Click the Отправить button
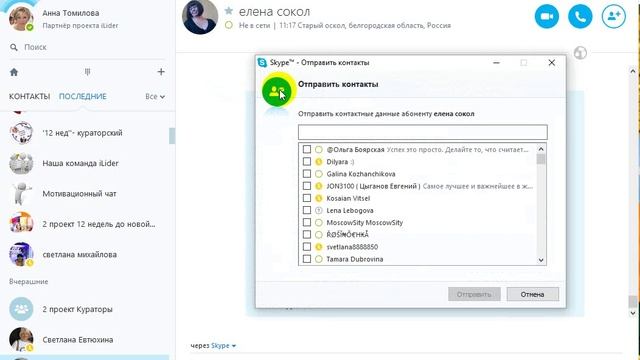This screenshot has width=640, height=360. point(474,294)
